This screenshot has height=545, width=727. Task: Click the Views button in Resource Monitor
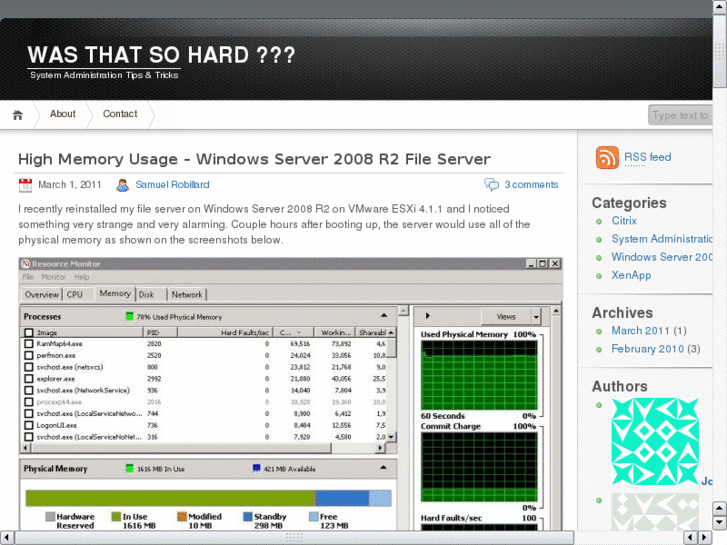[x=506, y=317]
